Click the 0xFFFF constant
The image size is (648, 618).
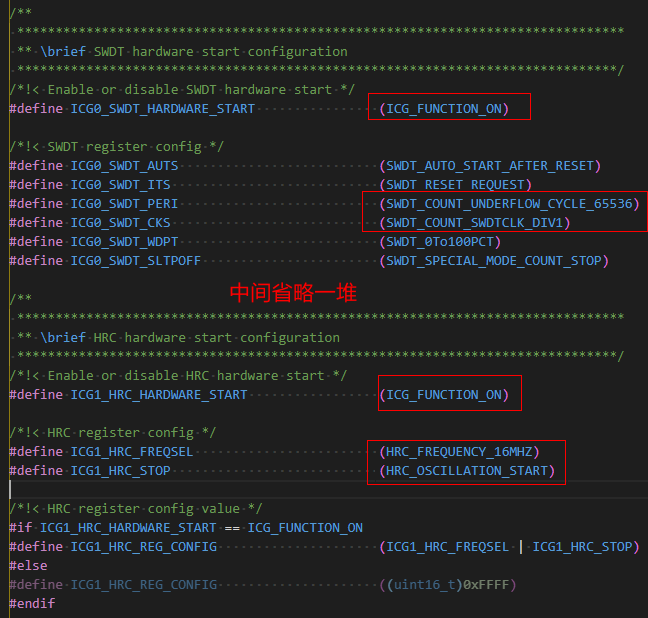[486, 585]
